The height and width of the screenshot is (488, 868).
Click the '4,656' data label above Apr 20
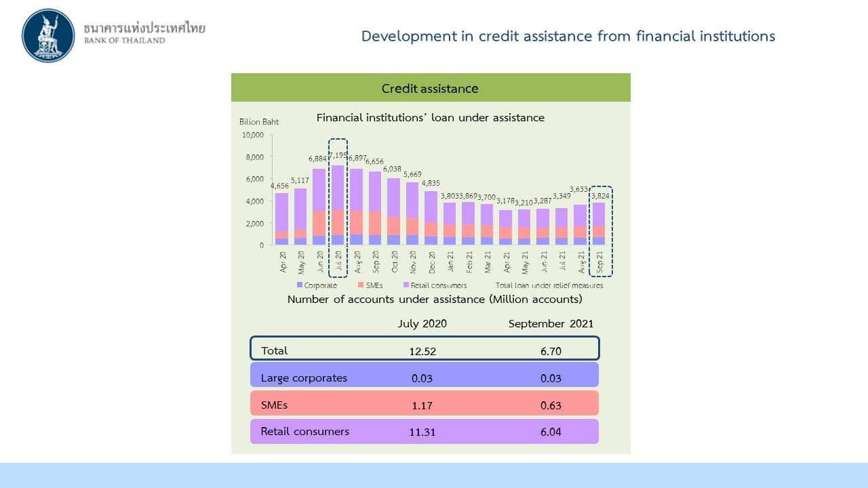(x=280, y=186)
